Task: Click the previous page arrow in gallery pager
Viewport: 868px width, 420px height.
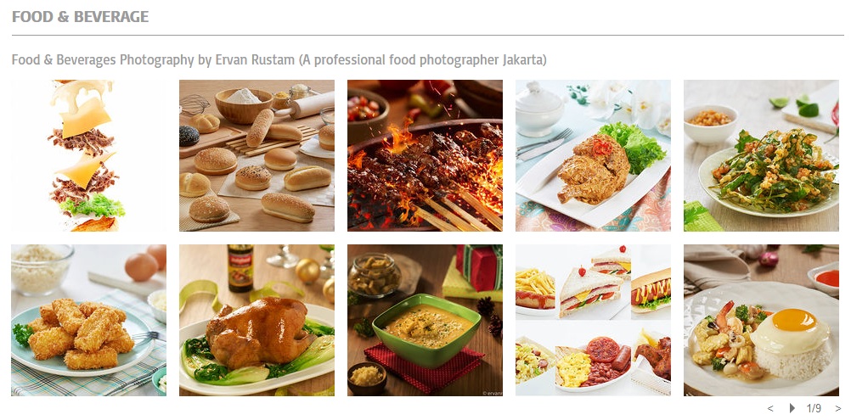Action: pyautogui.click(x=770, y=408)
